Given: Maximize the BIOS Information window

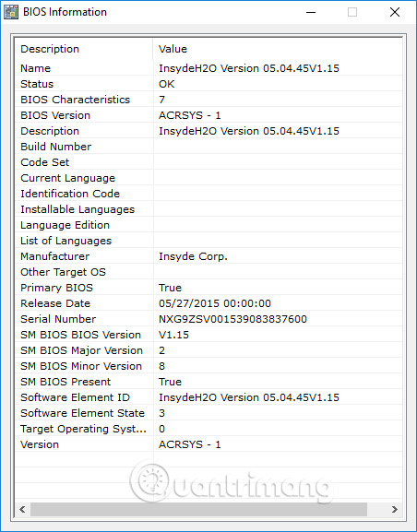Looking at the screenshot, I should tap(352, 12).
